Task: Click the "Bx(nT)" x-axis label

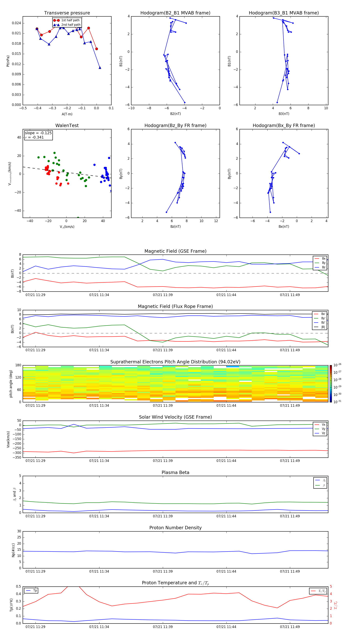Action: click(284, 227)
